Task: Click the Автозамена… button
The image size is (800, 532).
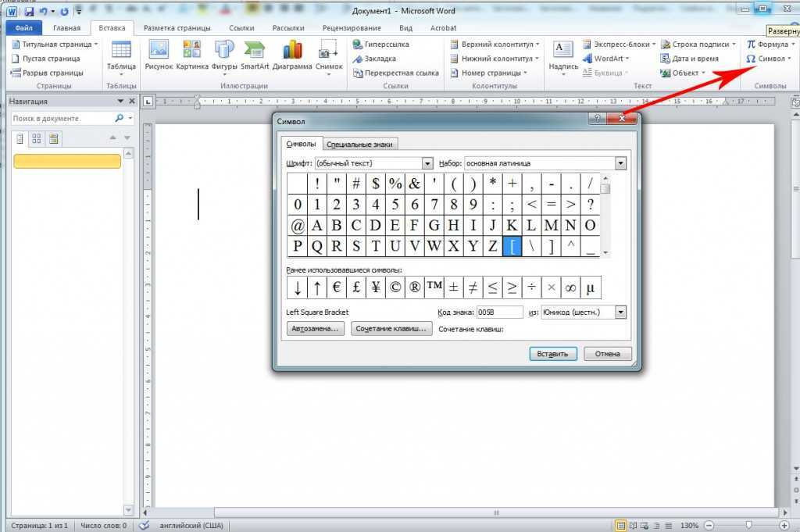Action: (x=316, y=328)
